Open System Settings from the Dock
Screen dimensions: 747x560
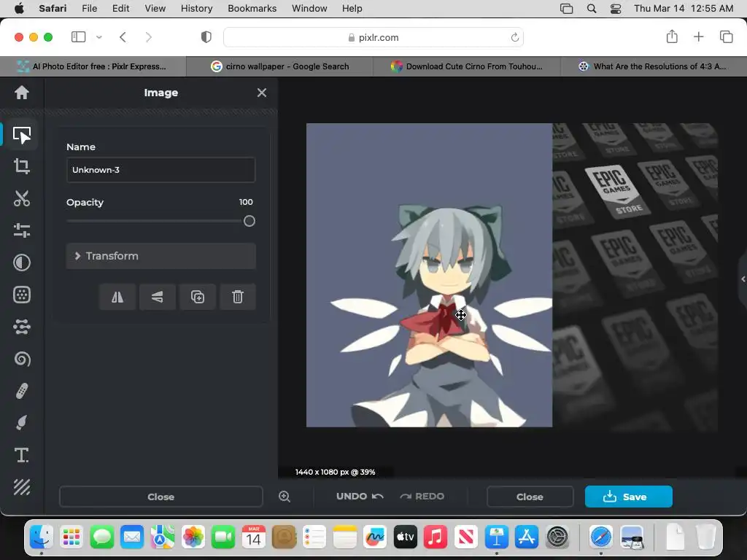click(557, 537)
